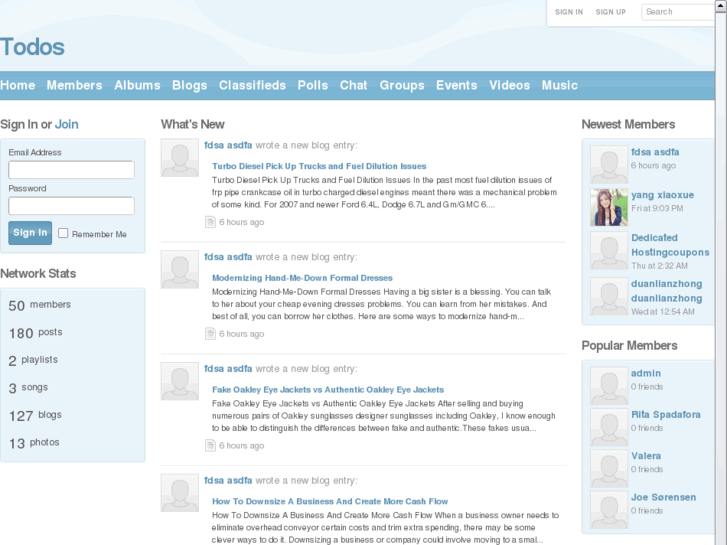727x545 pixels.
Task: Open fdsa asdfa avatar in Newest Members
Action: pos(609,164)
